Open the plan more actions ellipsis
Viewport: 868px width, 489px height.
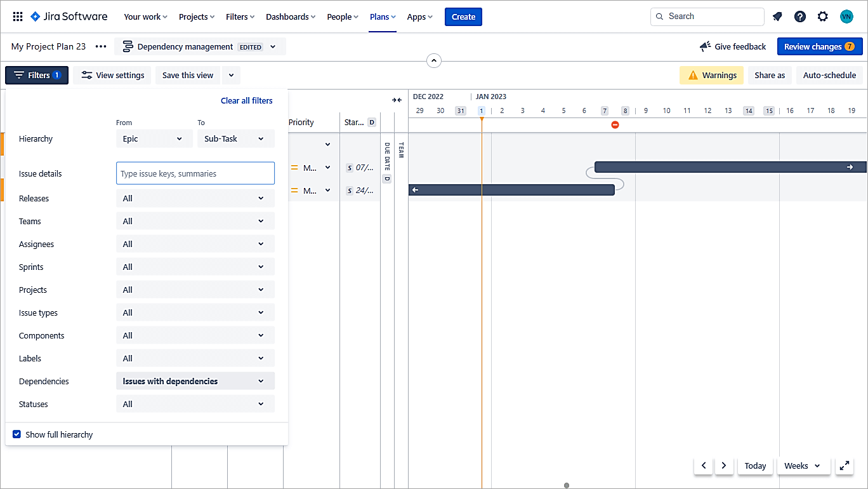pyautogui.click(x=101, y=46)
